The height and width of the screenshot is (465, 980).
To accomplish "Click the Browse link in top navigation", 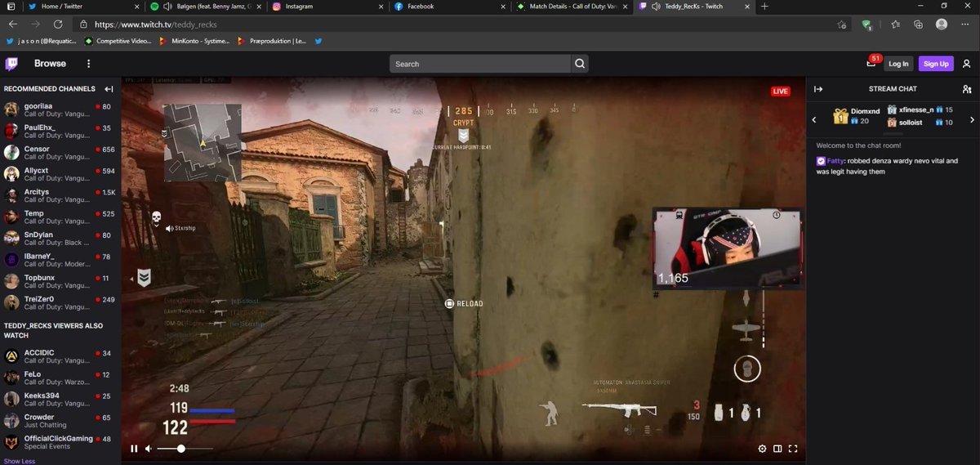I will click(x=50, y=64).
